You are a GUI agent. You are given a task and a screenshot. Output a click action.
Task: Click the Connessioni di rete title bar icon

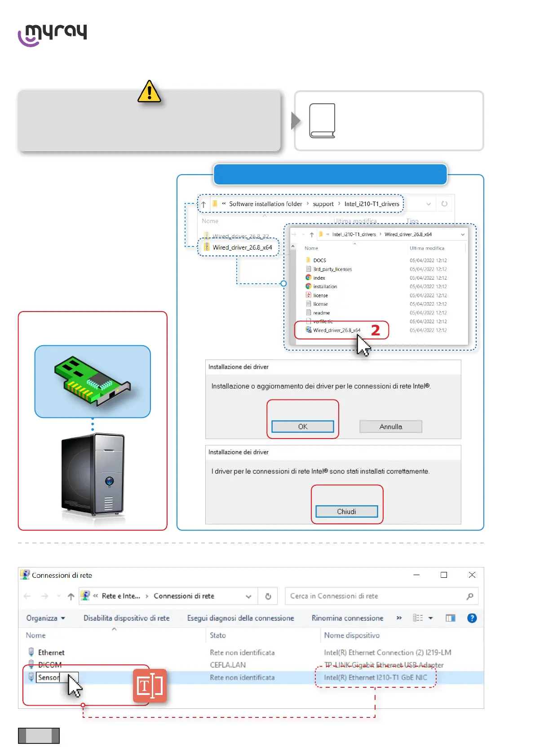point(25,575)
